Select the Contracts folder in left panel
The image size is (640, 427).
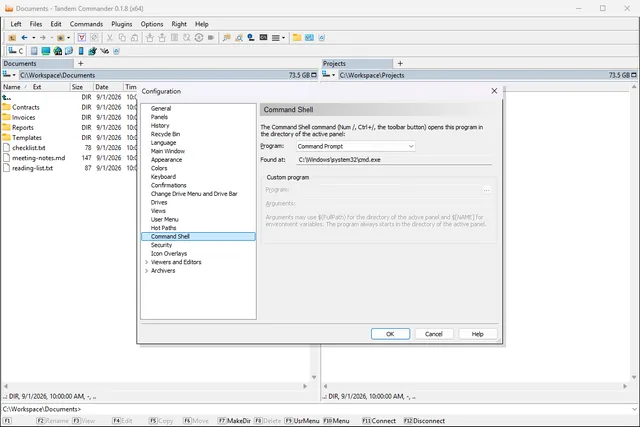coord(26,107)
